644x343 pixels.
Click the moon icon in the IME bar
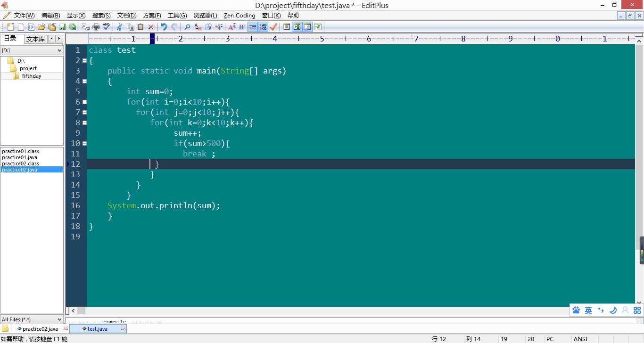pos(613,310)
